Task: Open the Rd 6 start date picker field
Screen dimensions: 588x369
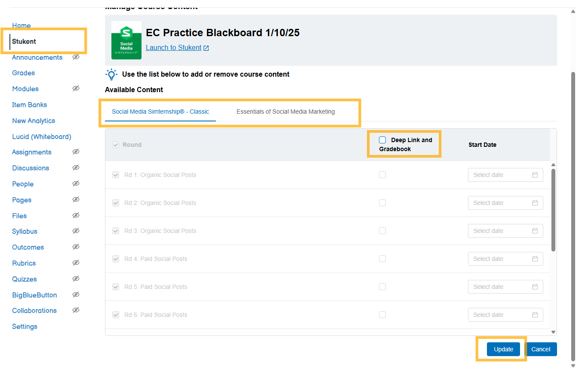Action: click(x=505, y=315)
